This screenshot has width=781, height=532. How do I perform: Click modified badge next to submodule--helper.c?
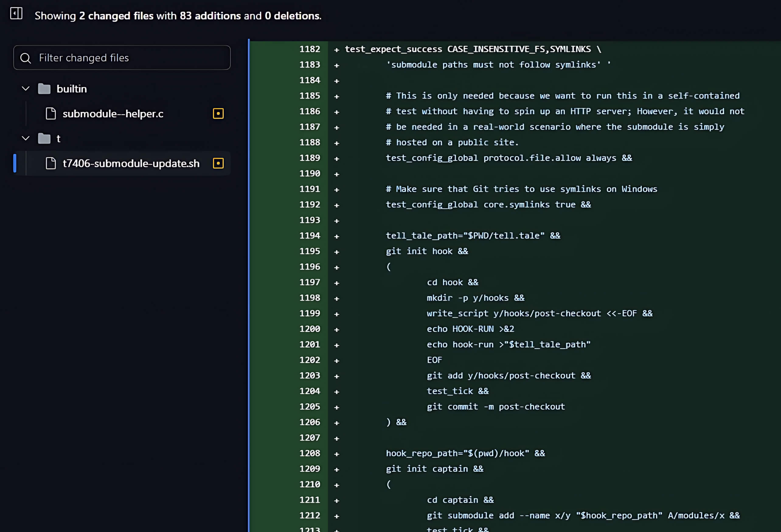click(x=218, y=114)
